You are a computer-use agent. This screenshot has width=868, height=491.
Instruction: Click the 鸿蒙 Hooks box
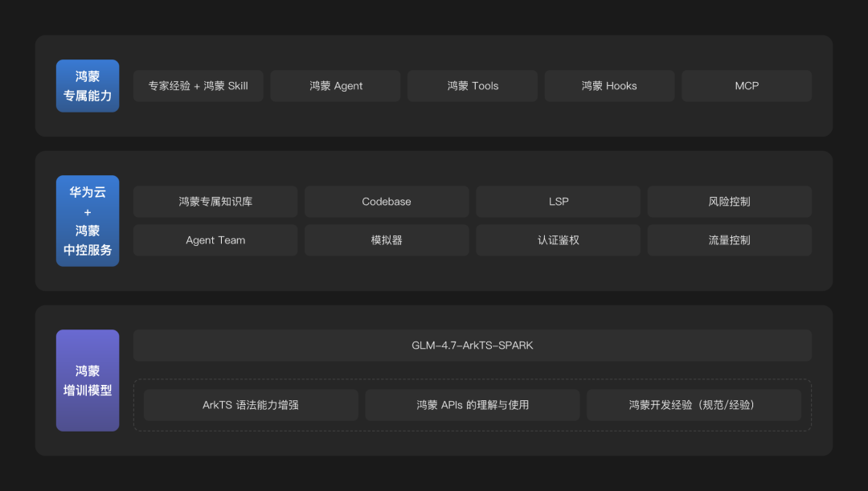pos(609,86)
